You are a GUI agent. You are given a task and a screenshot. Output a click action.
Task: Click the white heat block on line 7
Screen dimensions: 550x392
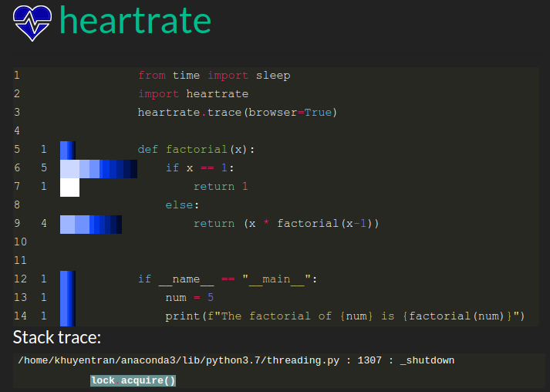69,187
